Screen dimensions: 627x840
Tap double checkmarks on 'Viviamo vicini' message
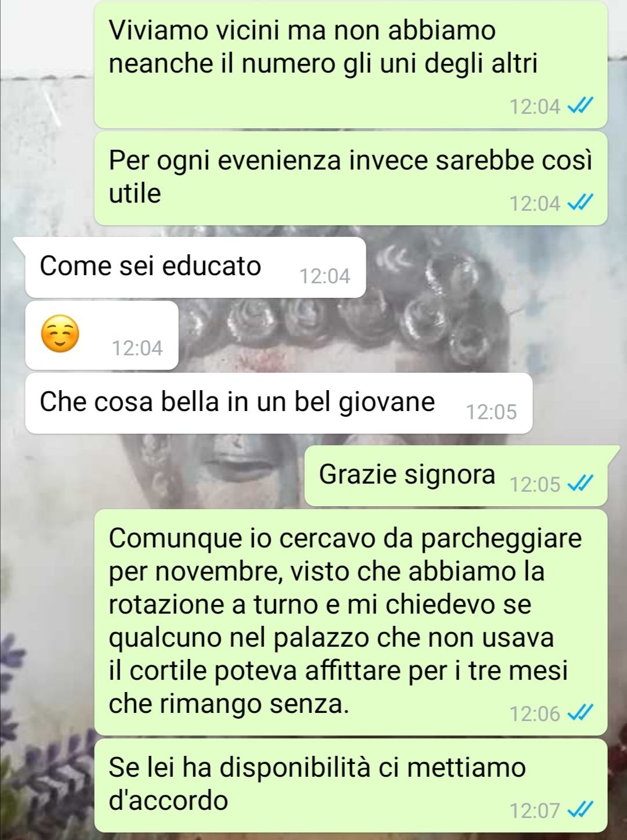580,106
